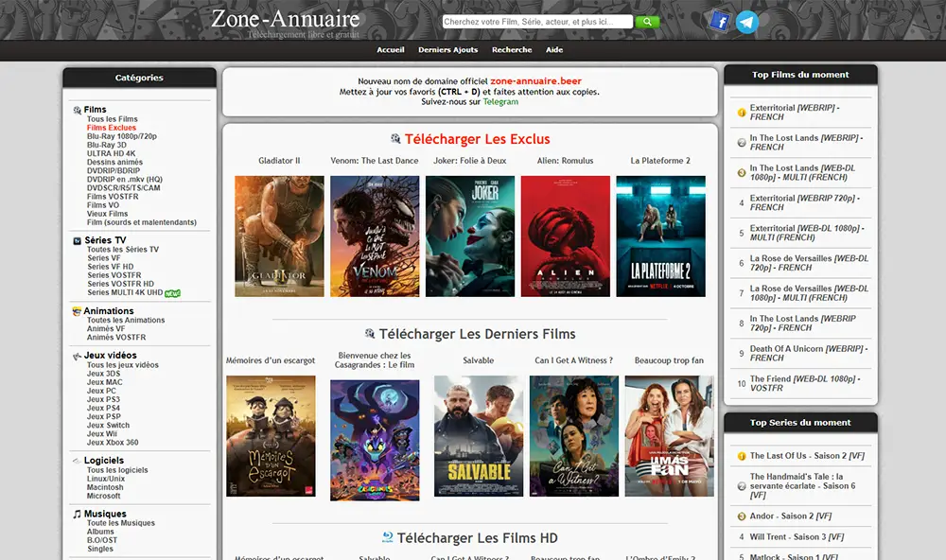
Task: Open La Rose de Versailles 720p entry
Action: tap(809, 263)
